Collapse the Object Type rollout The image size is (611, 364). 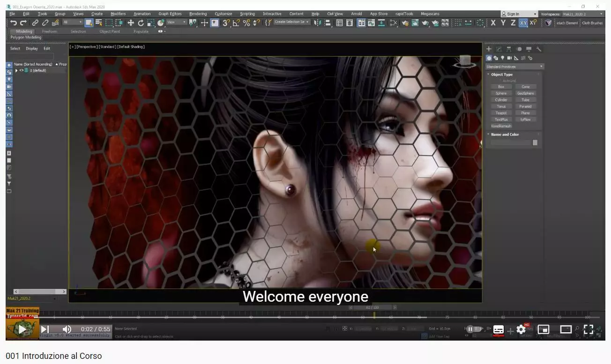(488, 74)
